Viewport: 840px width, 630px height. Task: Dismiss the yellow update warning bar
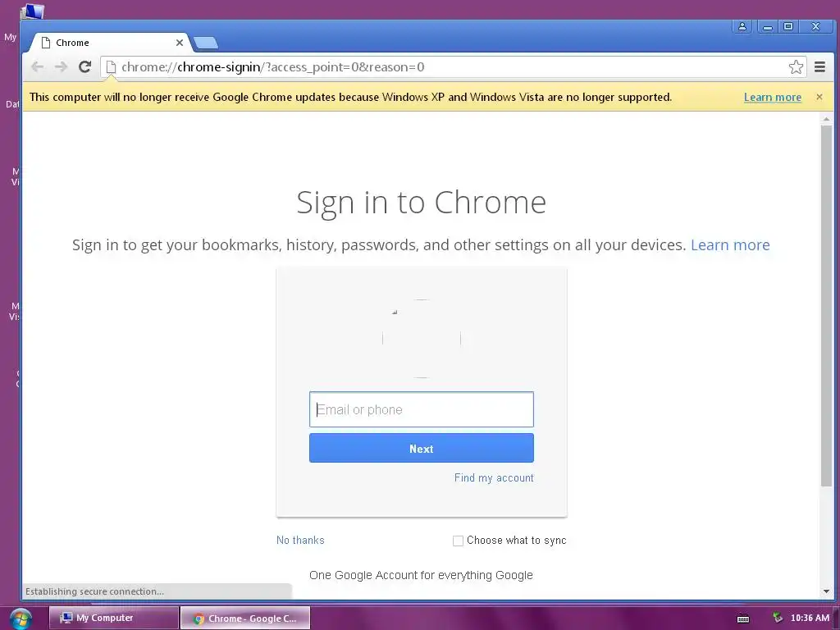[819, 97]
